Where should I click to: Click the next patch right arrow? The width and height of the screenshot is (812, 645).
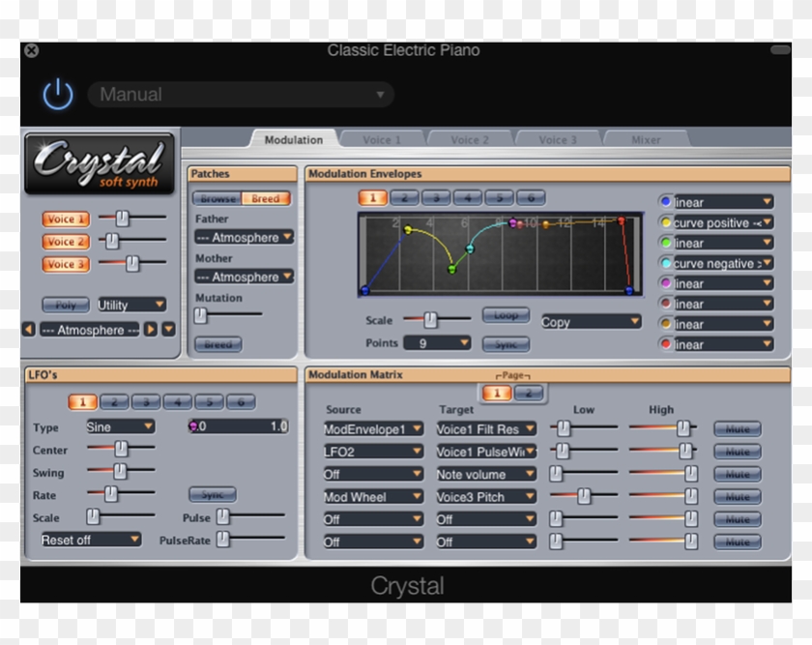[151, 330]
